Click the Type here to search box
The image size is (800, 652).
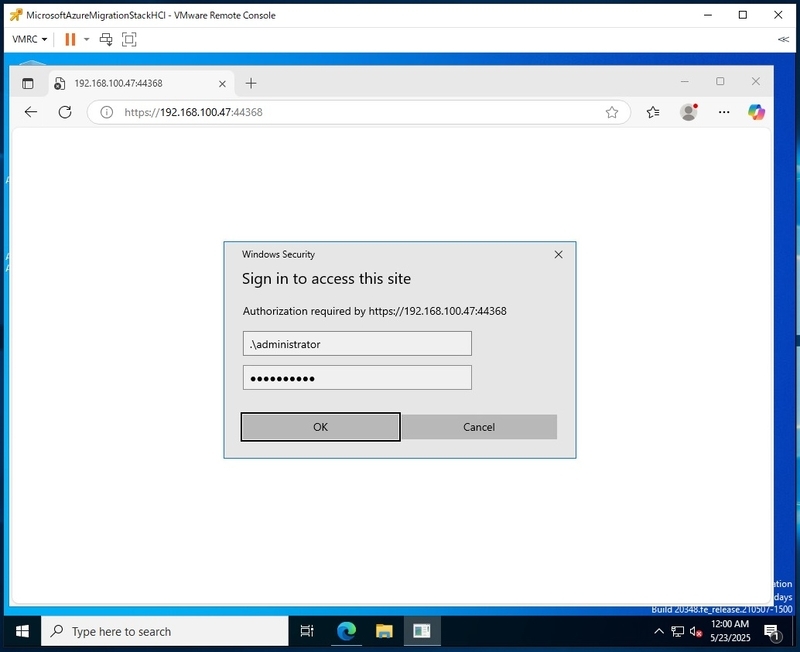tap(165, 632)
